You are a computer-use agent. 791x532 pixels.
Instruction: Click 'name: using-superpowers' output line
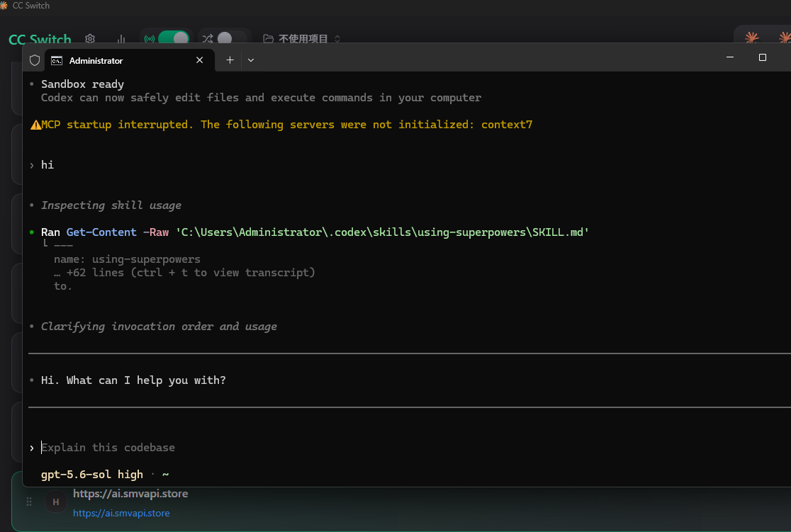pos(127,259)
